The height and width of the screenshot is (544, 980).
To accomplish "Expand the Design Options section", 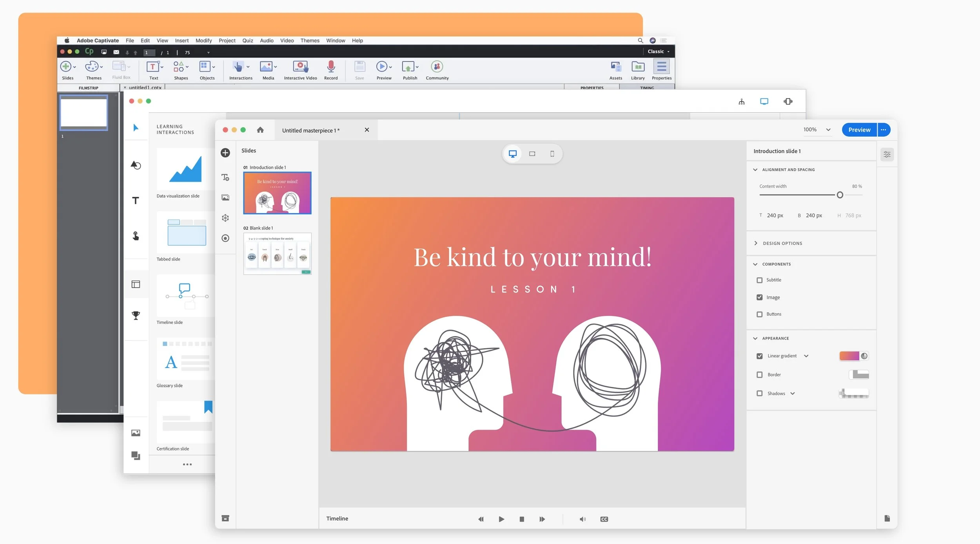I will (782, 243).
